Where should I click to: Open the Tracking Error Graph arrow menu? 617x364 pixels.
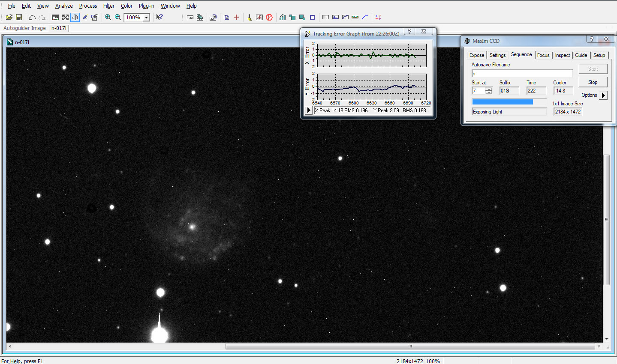pos(308,110)
